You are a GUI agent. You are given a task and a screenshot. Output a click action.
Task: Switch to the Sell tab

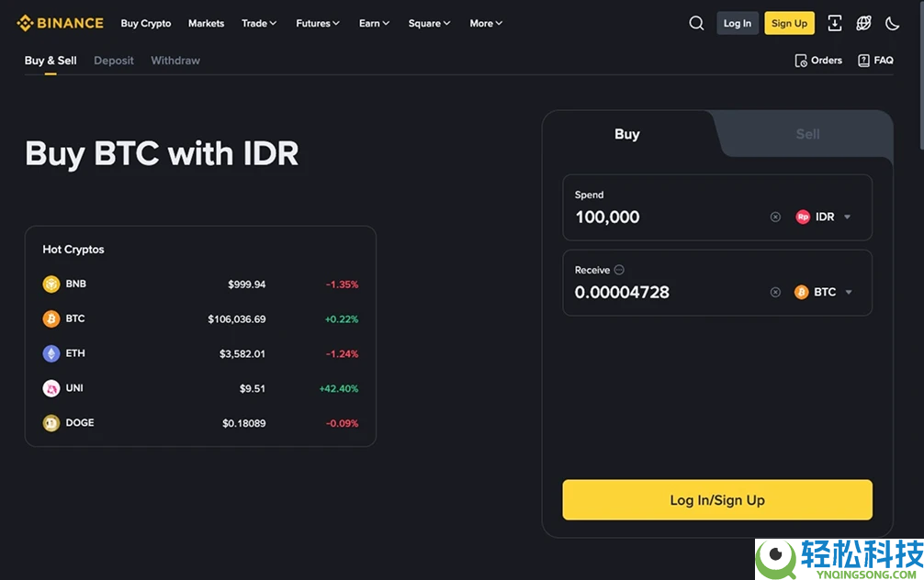pos(807,134)
